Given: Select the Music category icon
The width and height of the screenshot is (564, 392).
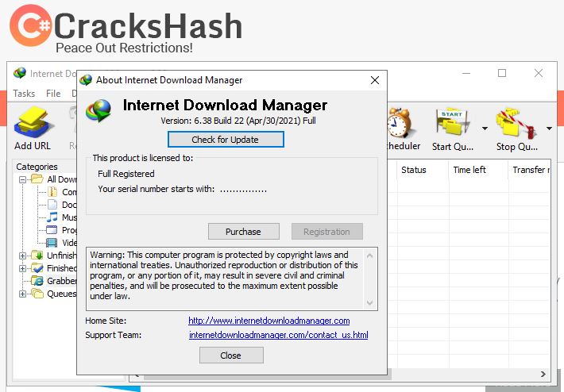Looking at the screenshot, I should tap(52, 217).
